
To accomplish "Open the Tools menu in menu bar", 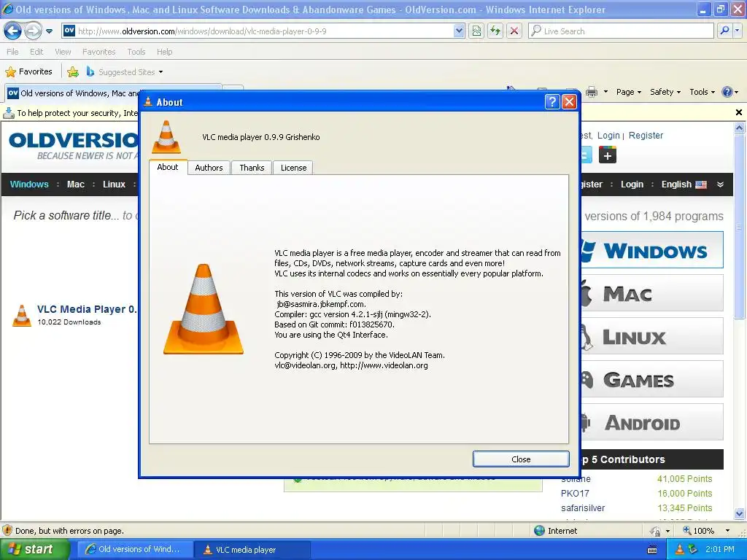I will point(136,52).
